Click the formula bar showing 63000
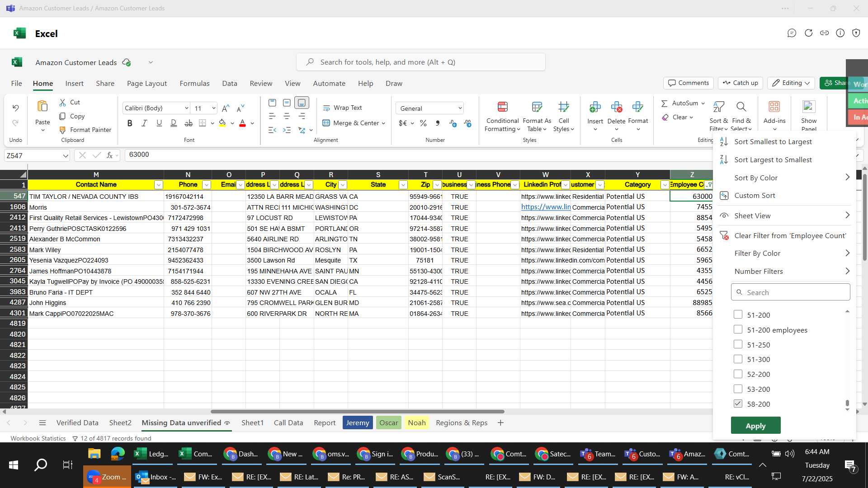The width and height of the screenshot is (868, 488). 418,155
